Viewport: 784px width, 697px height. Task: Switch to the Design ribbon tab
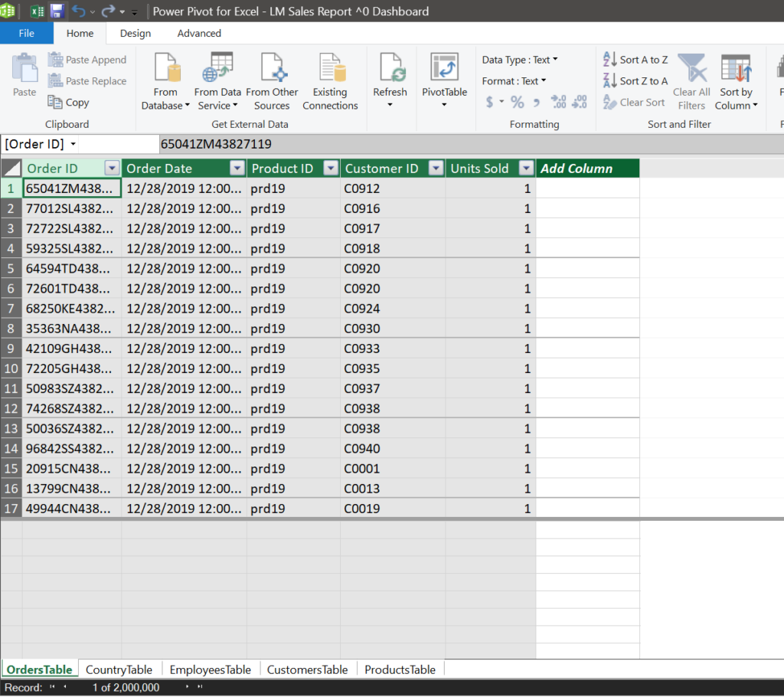(x=136, y=34)
